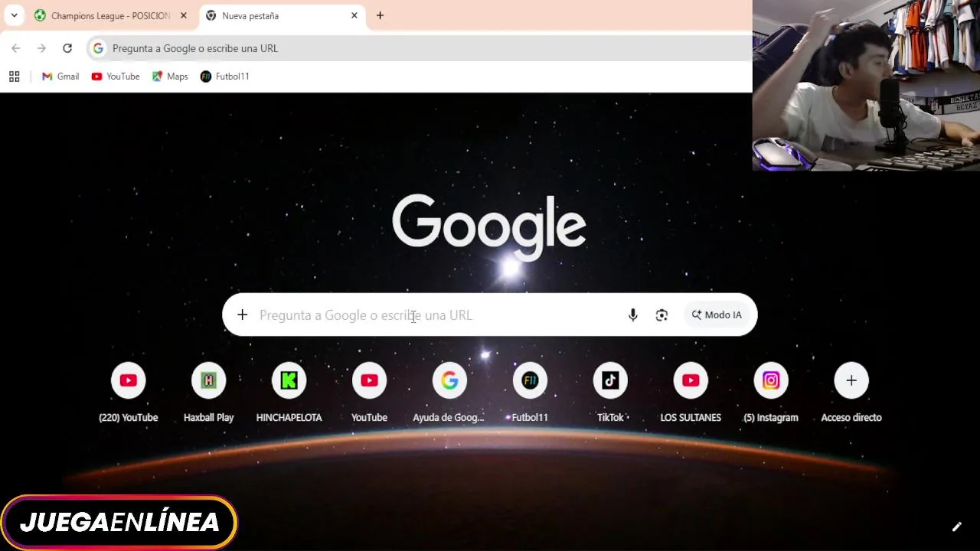Activate the Modo IA button
The height and width of the screenshot is (551, 980).
717,315
